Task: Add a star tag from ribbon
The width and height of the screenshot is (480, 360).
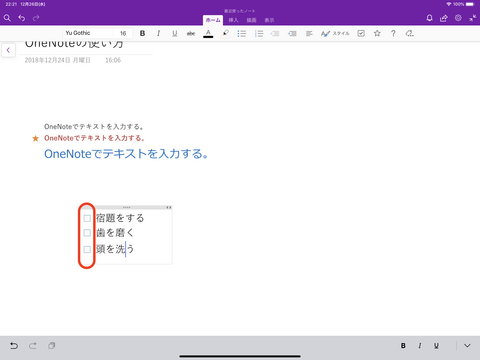Action: (x=377, y=33)
